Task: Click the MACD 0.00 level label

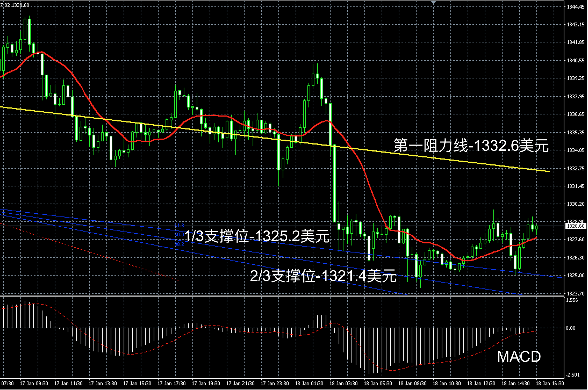Action: click(570, 328)
